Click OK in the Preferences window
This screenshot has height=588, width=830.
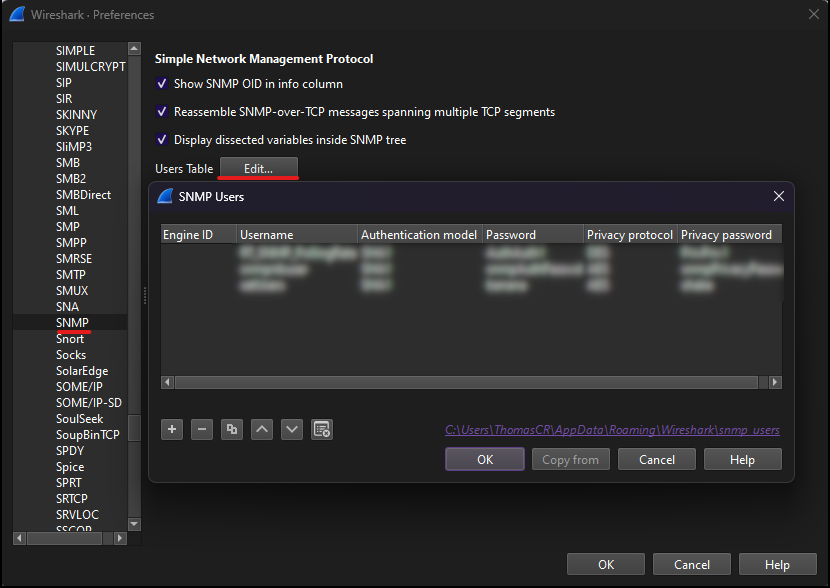tap(606, 565)
